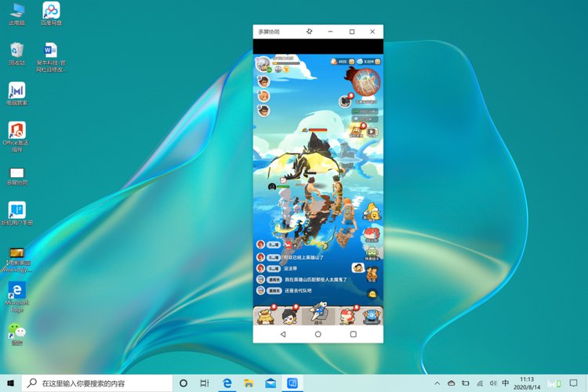Open the first bottom game tab
588x392 pixels.
[266, 315]
